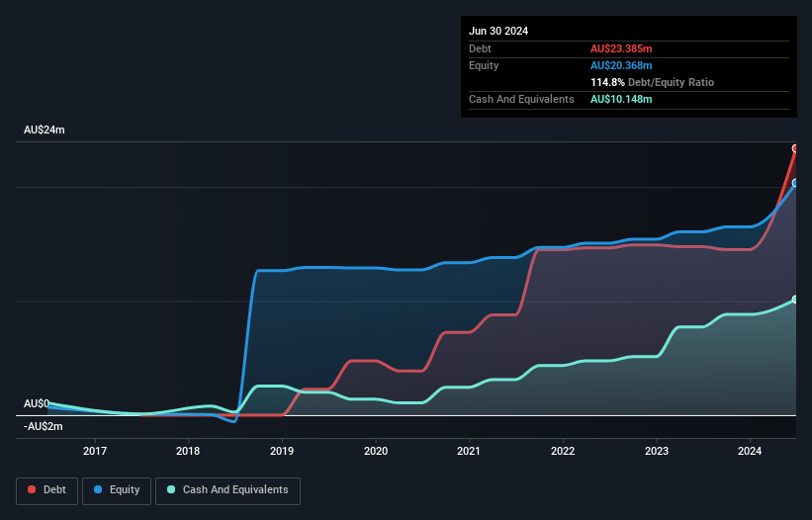Select the 2020 x-axis label
The height and width of the screenshot is (520, 812).
pyautogui.click(x=376, y=451)
